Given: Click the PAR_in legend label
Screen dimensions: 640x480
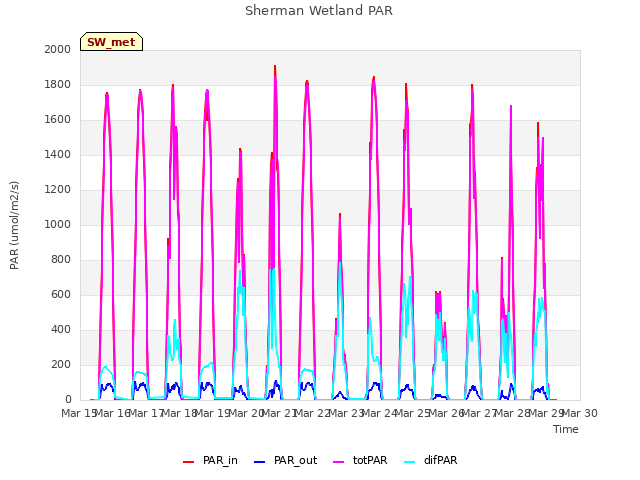Looking at the screenshot, I should point(220,460).
